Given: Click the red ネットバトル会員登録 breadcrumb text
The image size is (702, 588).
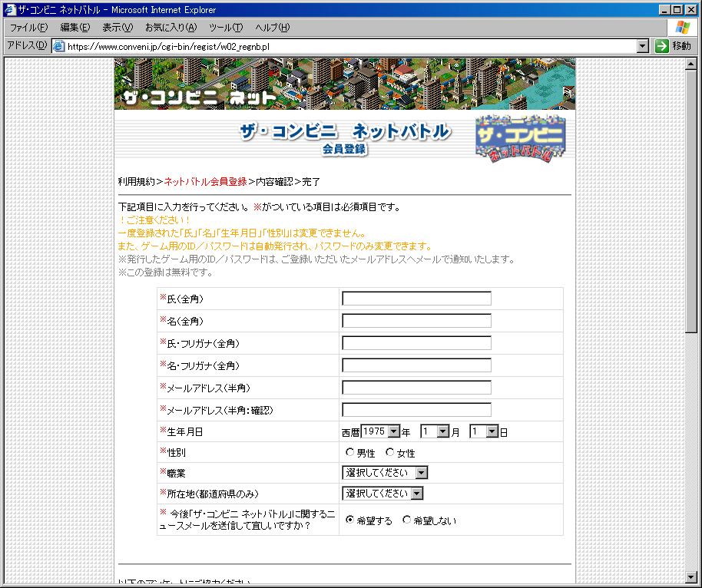Looking at the screenshot, I should 206,182.
